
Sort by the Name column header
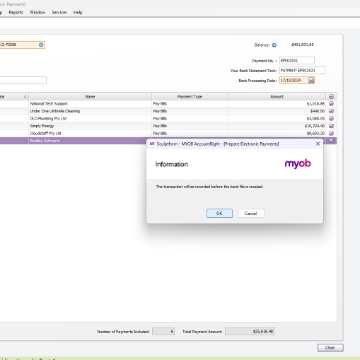(x=90, y=97)
